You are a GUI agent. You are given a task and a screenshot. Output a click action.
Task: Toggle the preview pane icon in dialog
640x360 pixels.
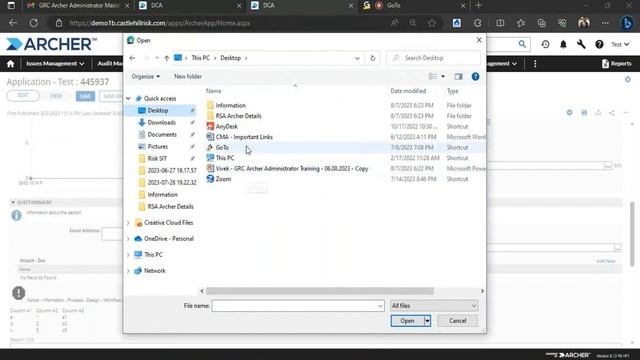point(458,76)
